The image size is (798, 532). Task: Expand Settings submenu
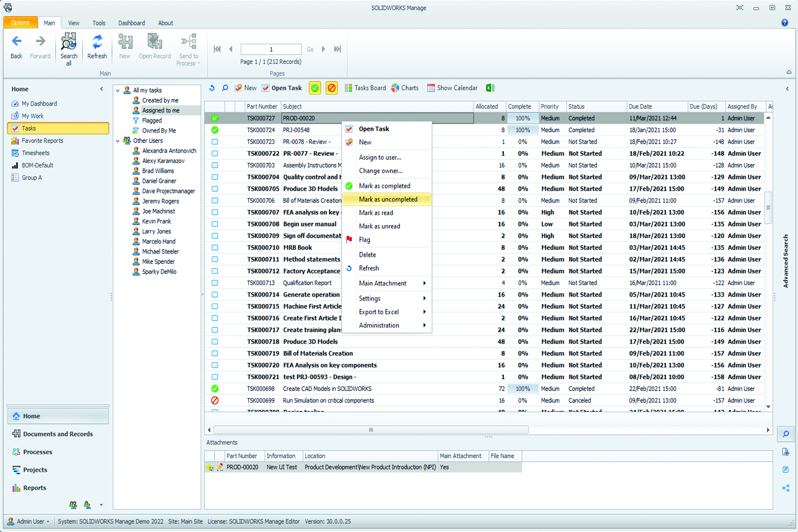(424, 298)
